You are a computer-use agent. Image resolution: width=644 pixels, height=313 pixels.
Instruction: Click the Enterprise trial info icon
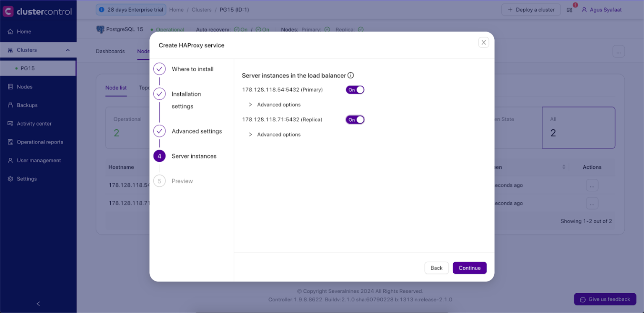tap(102, 10)
